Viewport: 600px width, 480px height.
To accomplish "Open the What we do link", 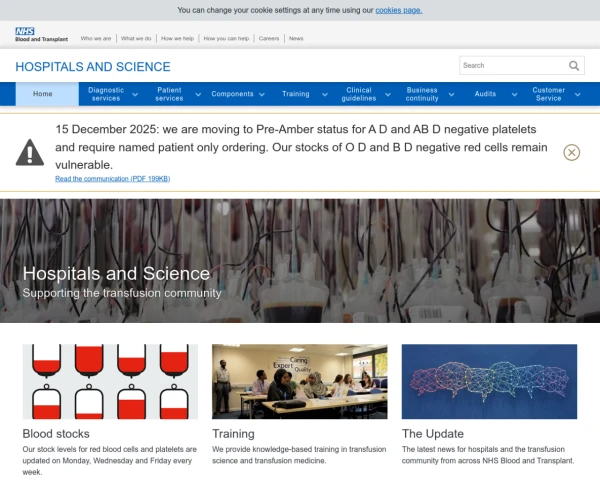I will pos(136,38).
